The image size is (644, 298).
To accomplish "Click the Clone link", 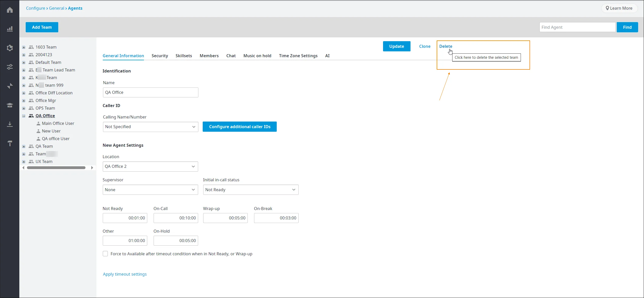I will pos(425,46).
